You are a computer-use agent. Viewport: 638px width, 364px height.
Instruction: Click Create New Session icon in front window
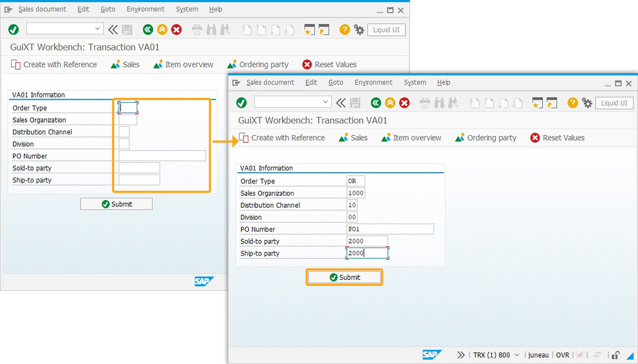(538, 103)
